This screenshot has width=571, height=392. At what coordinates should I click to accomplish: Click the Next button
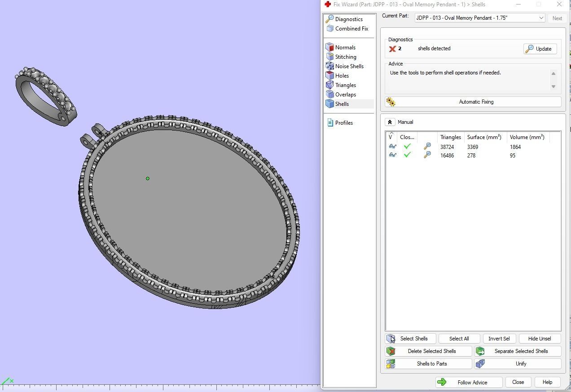(x=557, y=18)
